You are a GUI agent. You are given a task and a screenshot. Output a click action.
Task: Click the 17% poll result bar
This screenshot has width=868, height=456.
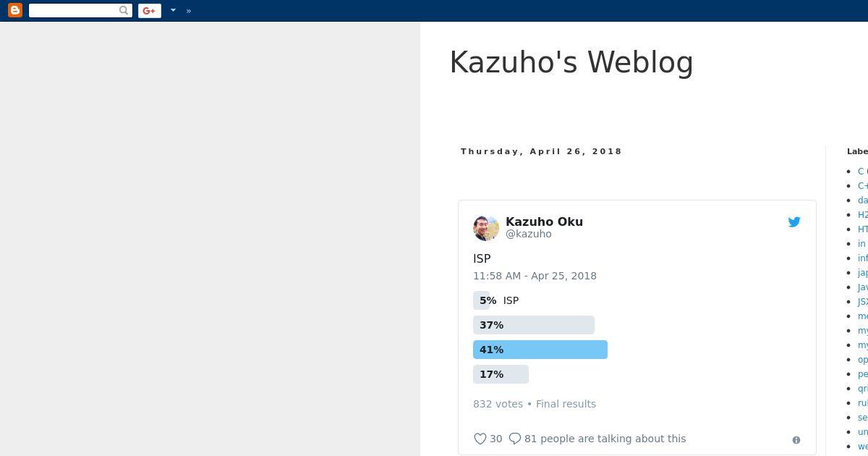click(x=501, y=374)
